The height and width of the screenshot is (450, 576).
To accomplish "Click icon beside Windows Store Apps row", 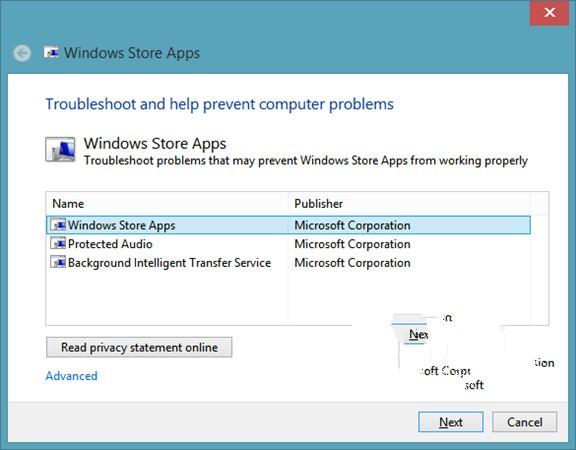I will point(58,225).
